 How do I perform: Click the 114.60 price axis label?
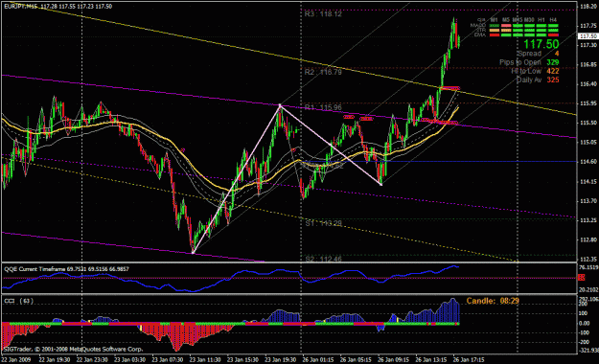pyautogui.click(x=588, y=162)
